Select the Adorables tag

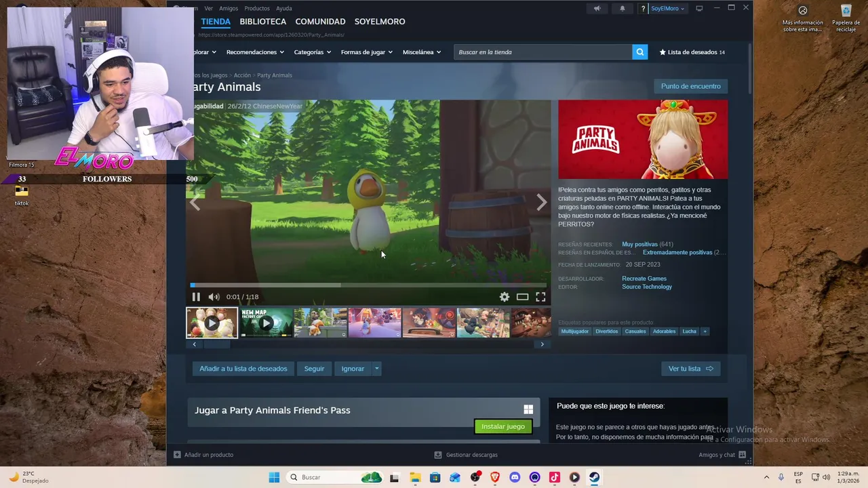click(x=664, y=331)
